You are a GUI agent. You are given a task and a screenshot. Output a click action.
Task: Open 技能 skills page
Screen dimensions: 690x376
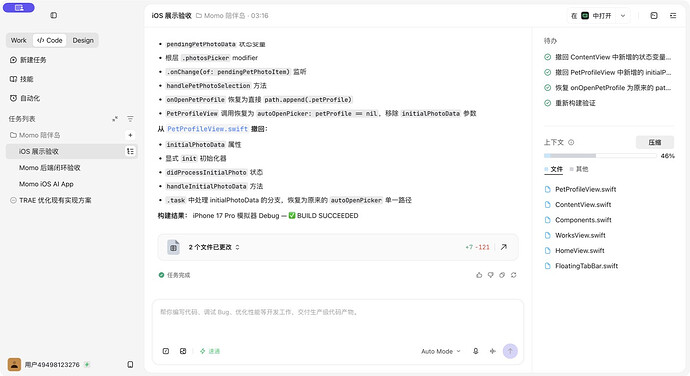coord(22,79)
